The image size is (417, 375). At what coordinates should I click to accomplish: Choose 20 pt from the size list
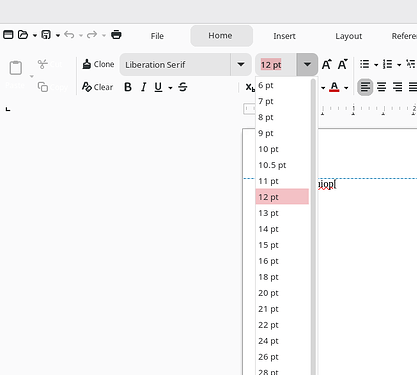[x=282, y=293]
